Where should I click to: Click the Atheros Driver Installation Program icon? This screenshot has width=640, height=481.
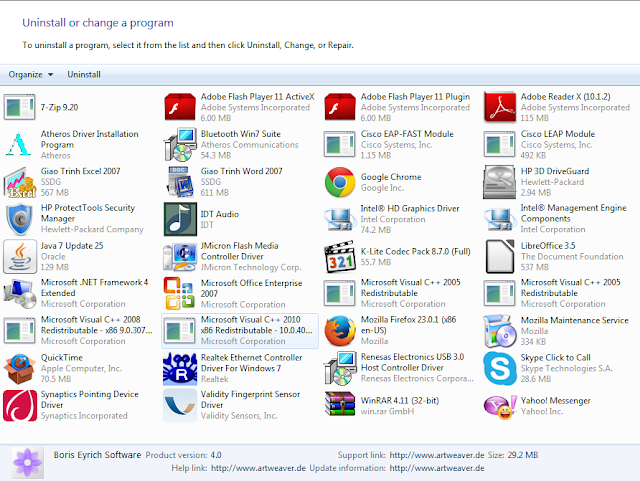pyautogui.click(x=18, y=144)
